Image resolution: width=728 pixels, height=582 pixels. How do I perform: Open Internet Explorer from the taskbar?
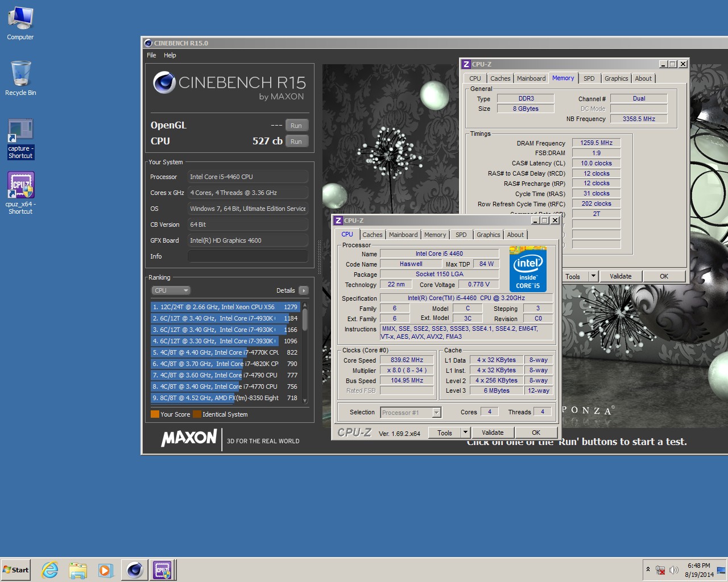coord(50,569)
